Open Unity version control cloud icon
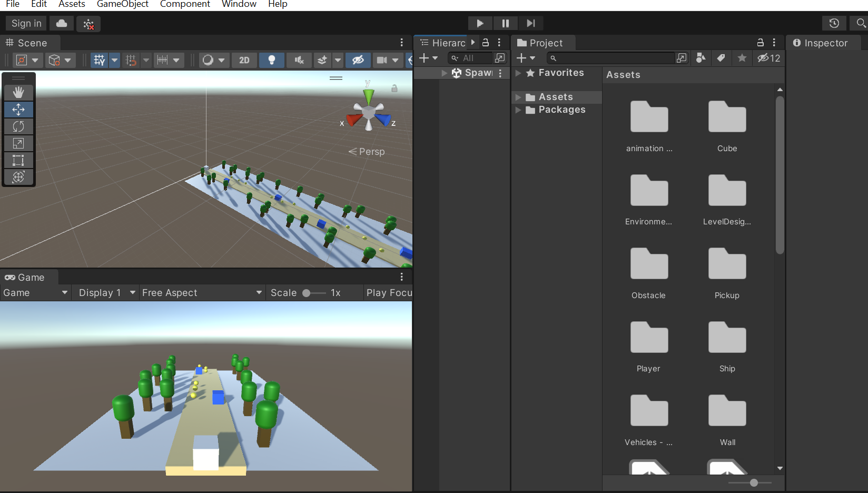868x493 pixels. (x=61, y=23)
